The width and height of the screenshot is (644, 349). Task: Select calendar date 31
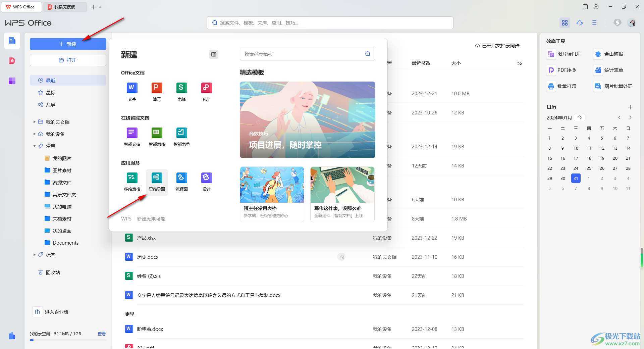click(576, 178)
